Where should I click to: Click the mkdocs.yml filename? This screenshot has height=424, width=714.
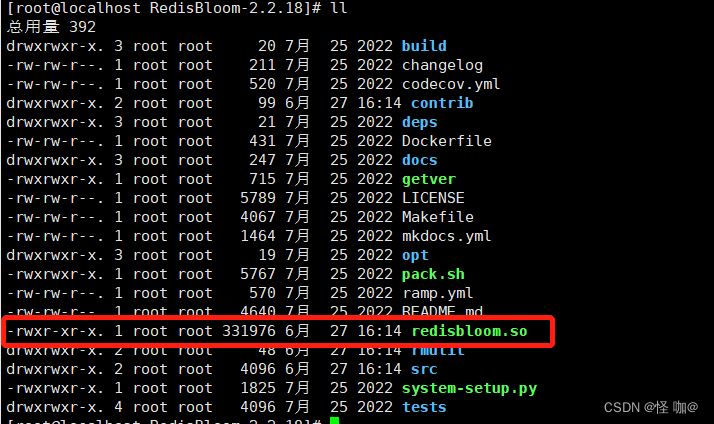(x=446, y=236)
